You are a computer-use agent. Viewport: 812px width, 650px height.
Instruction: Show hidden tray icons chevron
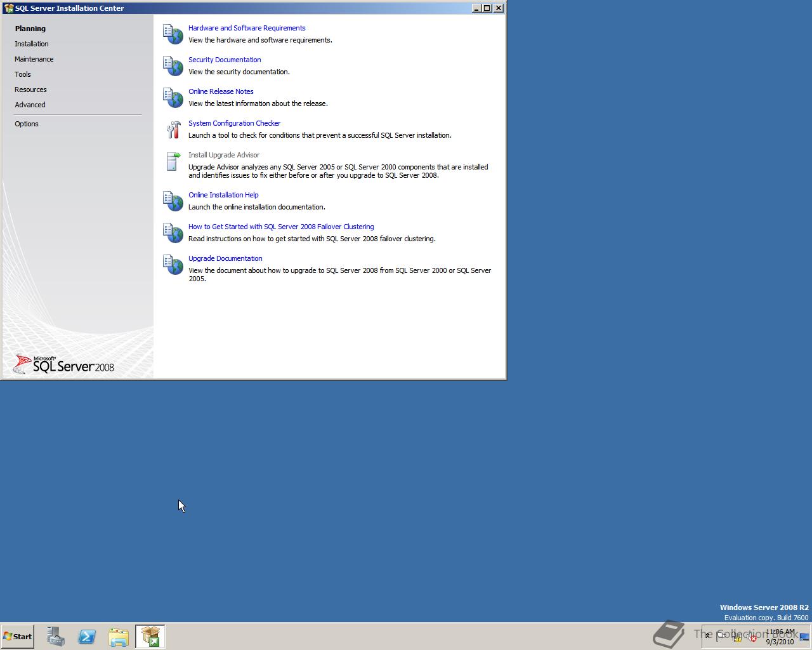pyautogui.click(x=707, y=635)
